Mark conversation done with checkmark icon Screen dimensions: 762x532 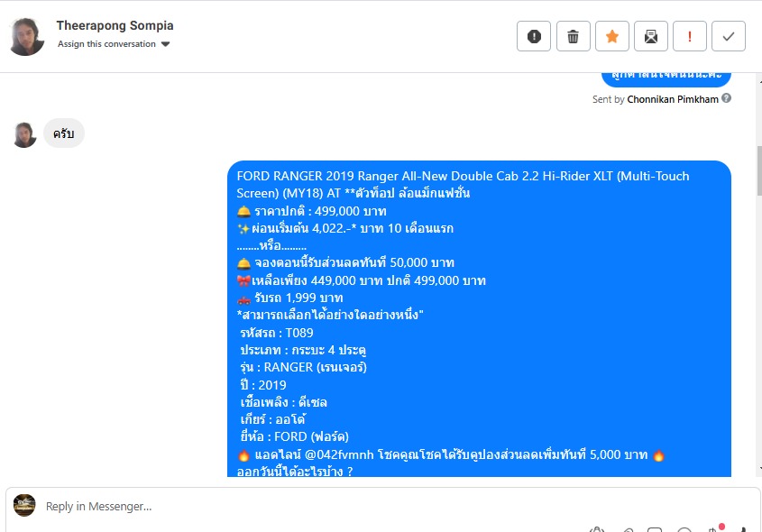tap(729, 36)
